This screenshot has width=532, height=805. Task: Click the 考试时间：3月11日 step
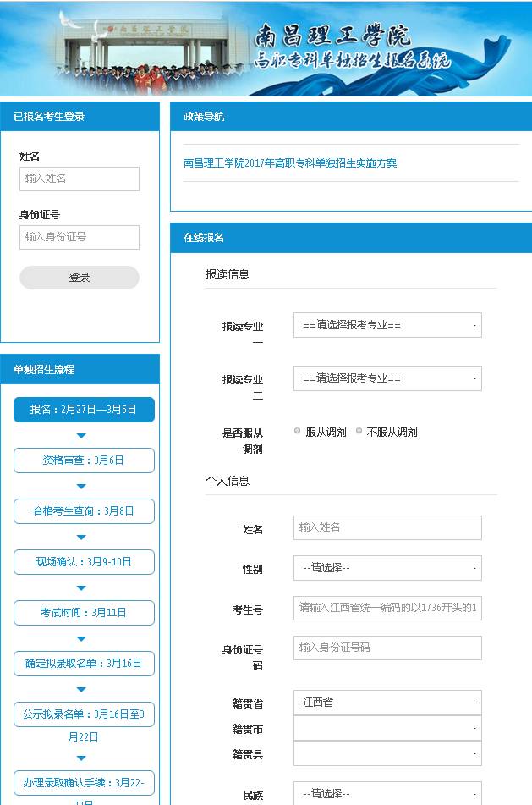[x=84, y=613]
